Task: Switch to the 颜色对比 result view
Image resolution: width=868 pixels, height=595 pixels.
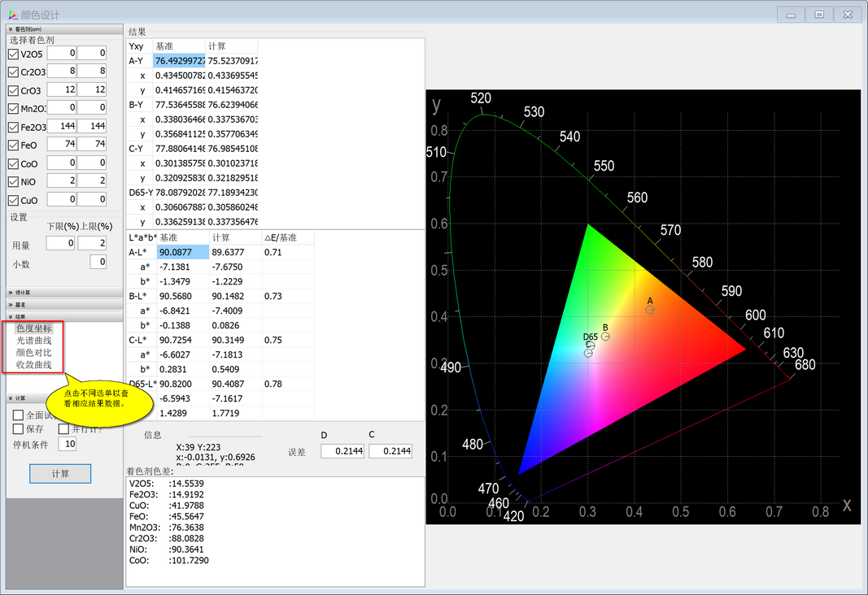Action: tap(34, 352)
